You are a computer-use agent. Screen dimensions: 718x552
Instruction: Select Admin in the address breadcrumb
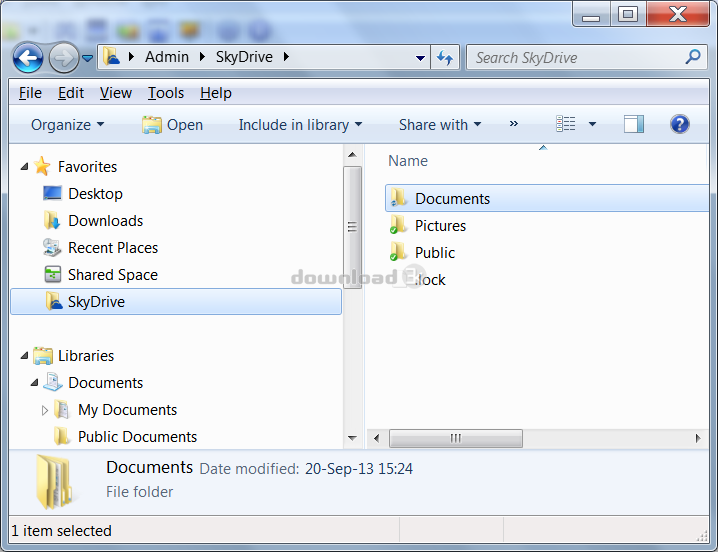pos(167,57)
